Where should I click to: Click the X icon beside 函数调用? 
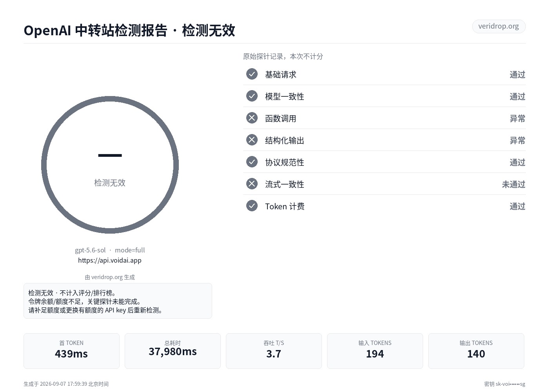252,118
